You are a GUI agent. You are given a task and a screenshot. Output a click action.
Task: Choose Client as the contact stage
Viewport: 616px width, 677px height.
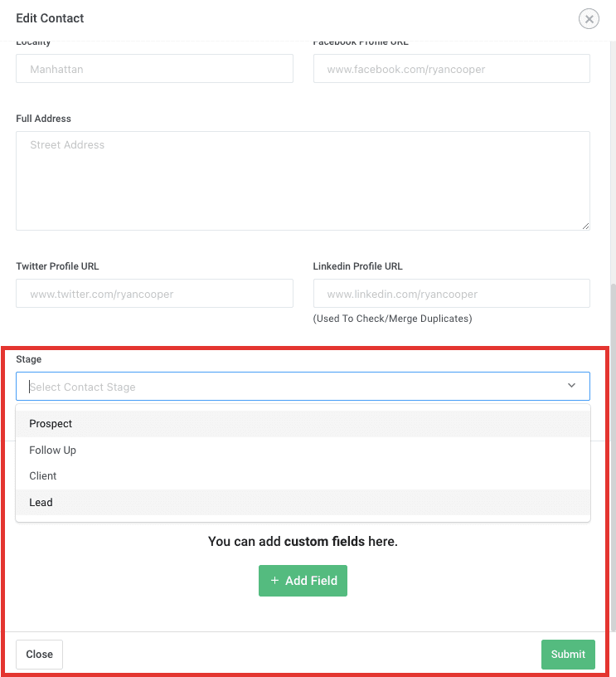42,475
